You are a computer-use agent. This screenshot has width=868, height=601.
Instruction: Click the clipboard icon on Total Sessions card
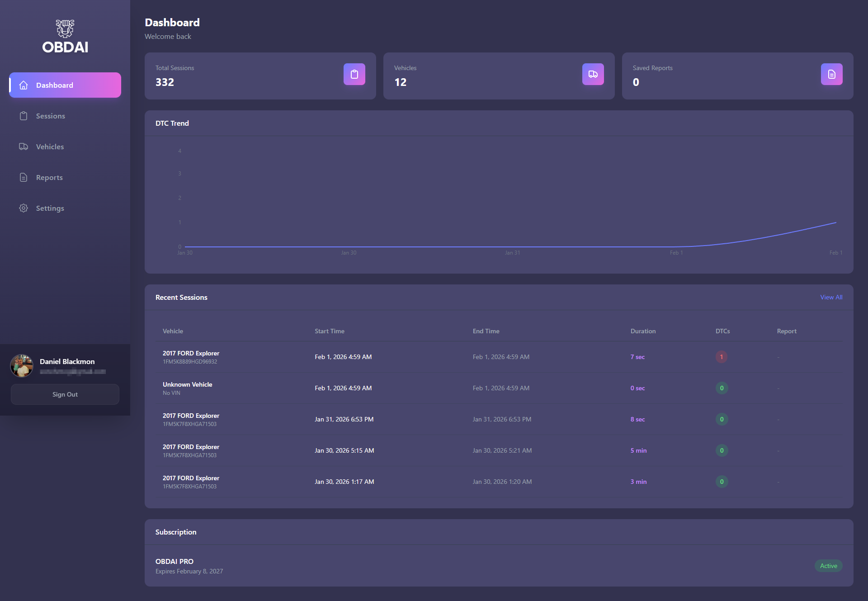point(354,74)
